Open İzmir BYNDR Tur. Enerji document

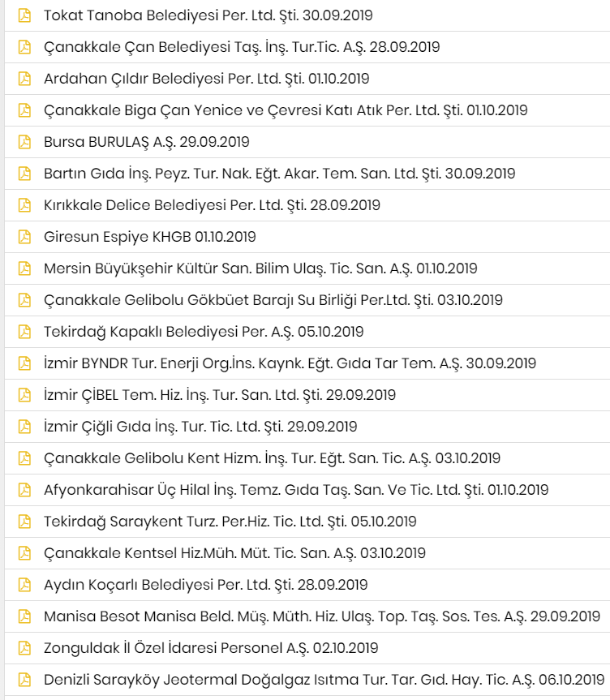point(290,363)
